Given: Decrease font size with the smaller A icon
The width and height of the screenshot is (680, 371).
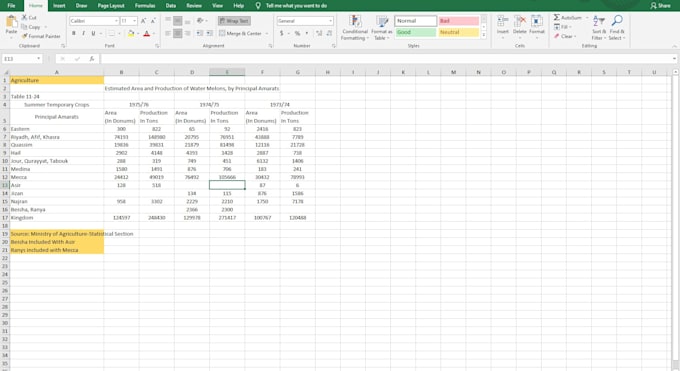Looking at the screenshot, I should 153,21.
